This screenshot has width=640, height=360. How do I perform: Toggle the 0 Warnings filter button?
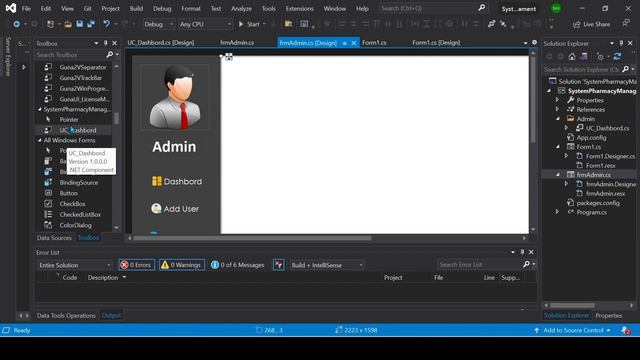[182, 265]
